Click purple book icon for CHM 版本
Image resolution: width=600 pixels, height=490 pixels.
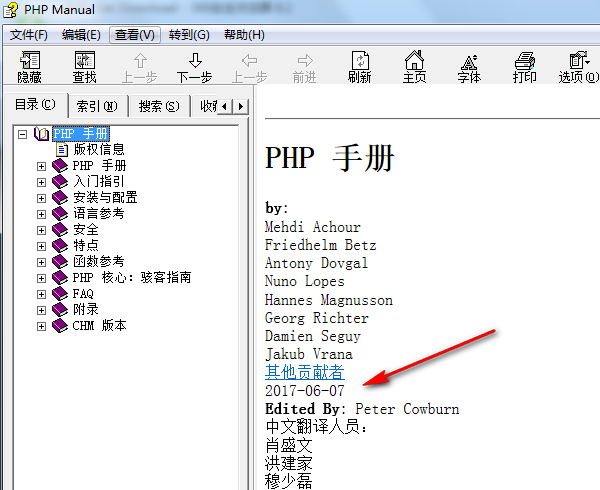(x=60, y=326)
